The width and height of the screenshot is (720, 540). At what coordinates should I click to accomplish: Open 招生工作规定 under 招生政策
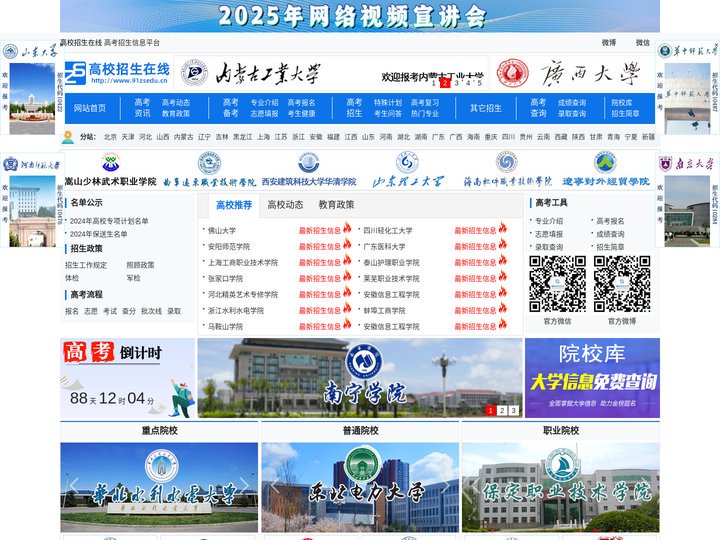click(x=86, y=265)
